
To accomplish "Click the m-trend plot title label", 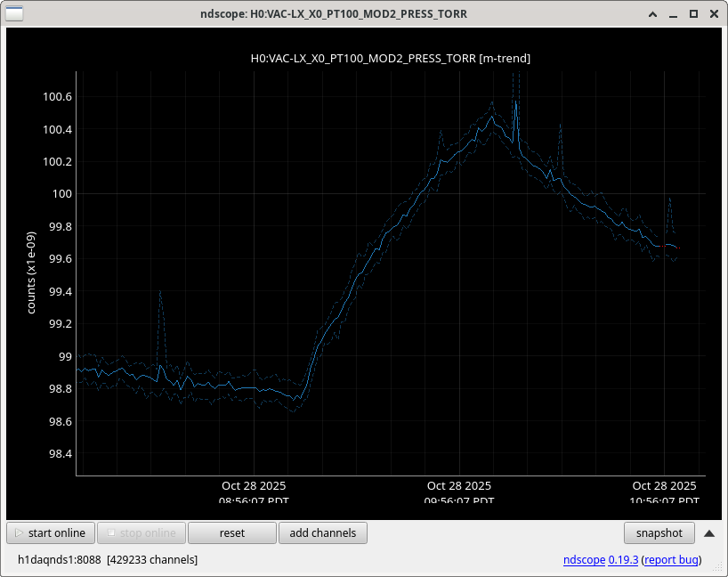I will (391, 59).
